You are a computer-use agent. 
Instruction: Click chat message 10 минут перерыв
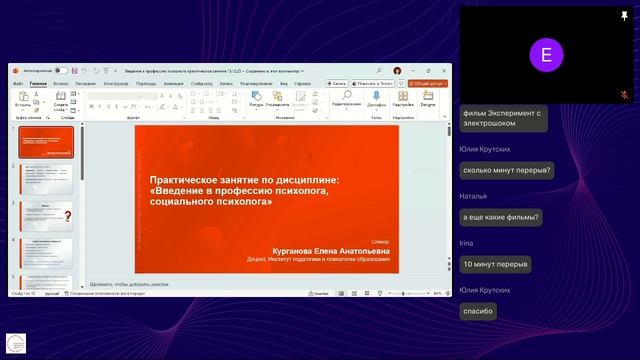tap(495, 264)
